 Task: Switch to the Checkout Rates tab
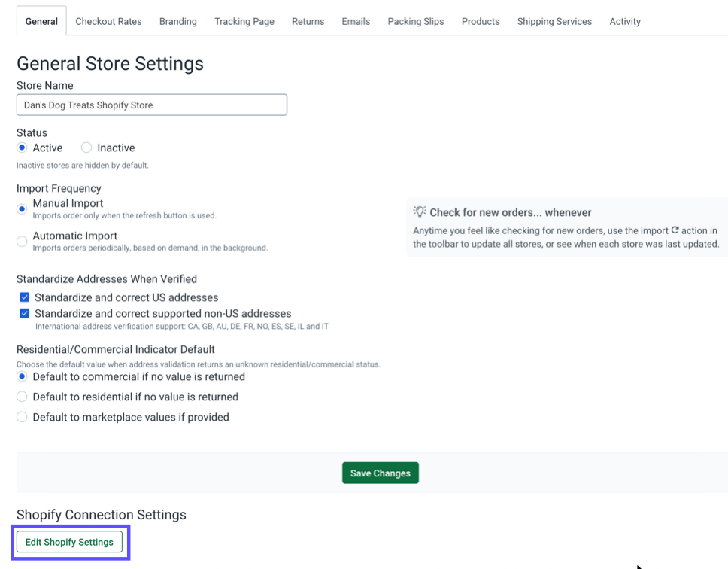108,21
